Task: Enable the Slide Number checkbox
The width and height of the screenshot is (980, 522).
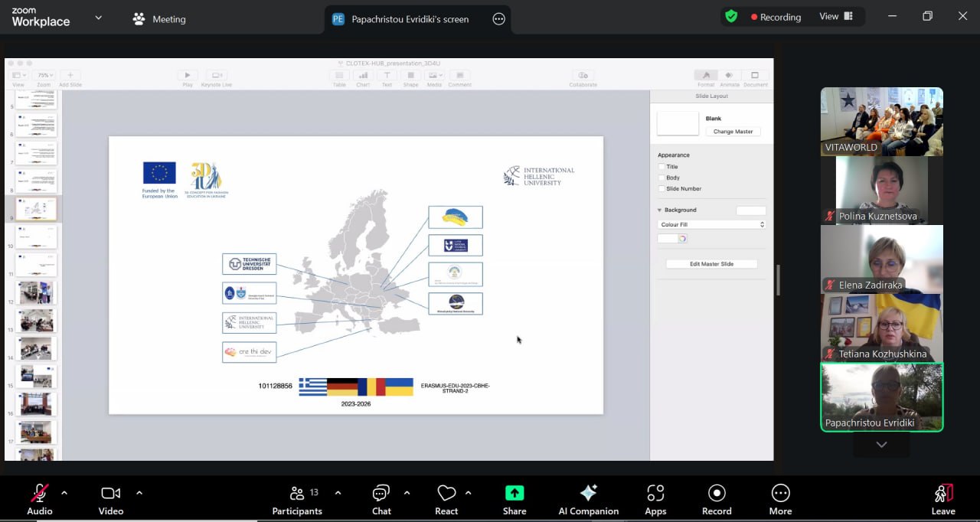Action: tap(662, 189)
